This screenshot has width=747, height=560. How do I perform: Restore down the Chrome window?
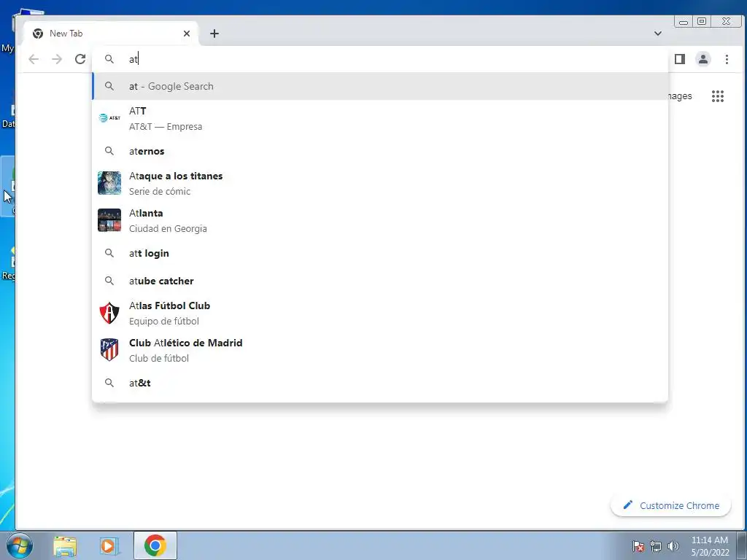(x=702, y=21)
